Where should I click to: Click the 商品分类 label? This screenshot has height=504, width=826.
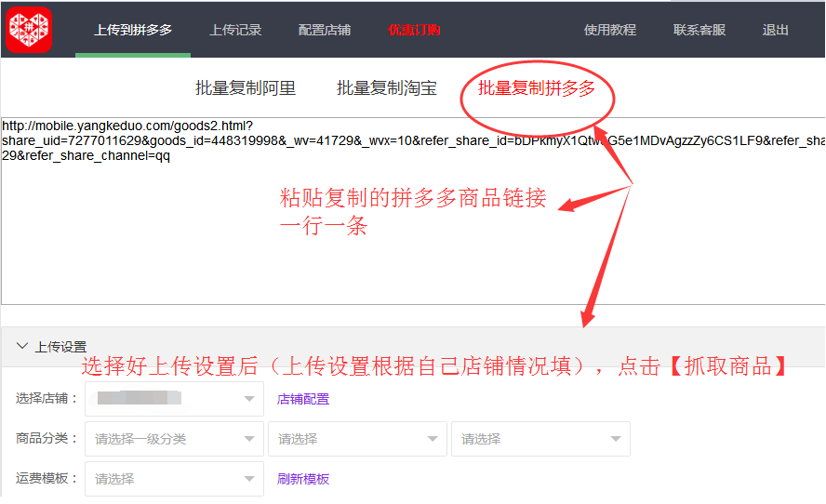(47, 438)
